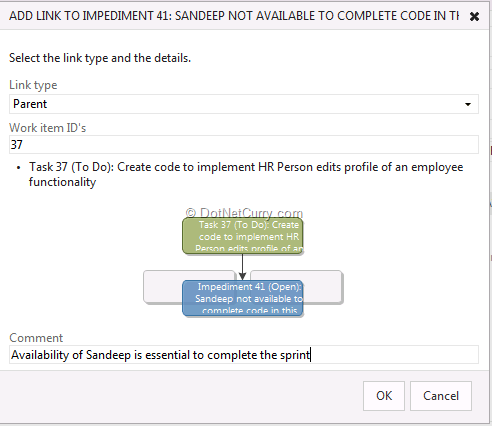Viewport: 492px width, 426px height.
Task: Click the value 37 in the ID field
Action: pos(16,144)
